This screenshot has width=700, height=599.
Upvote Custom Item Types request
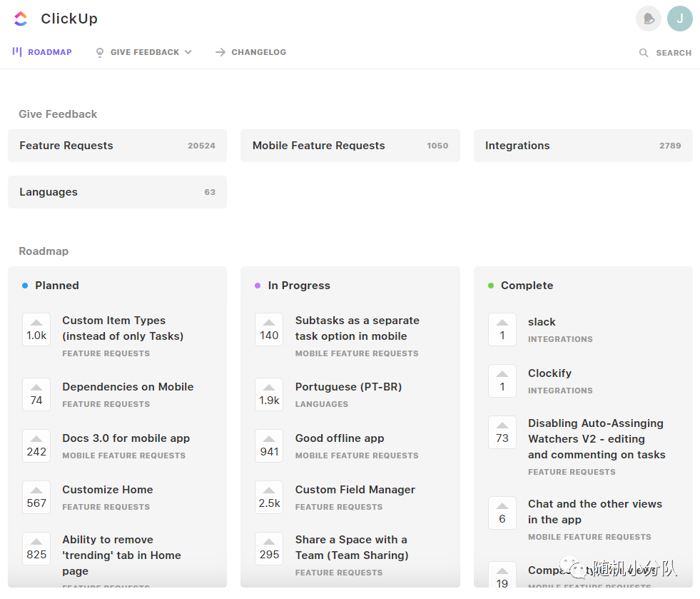36,329
